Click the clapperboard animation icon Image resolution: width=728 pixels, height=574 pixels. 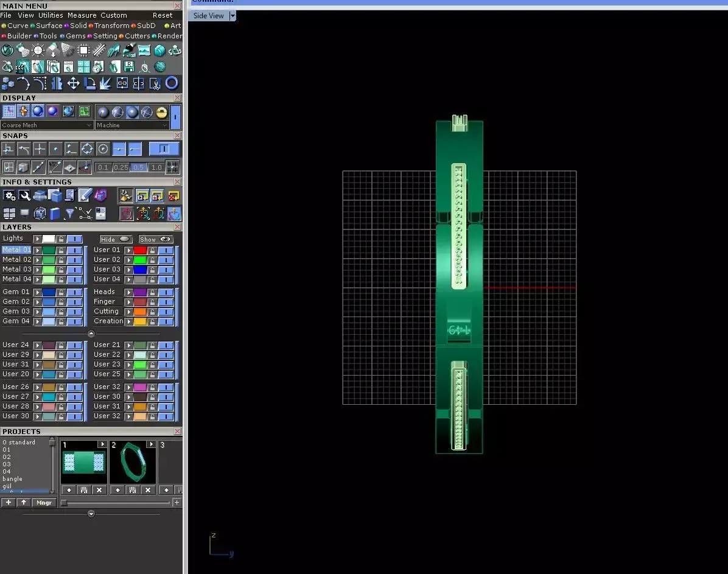coord(23,67)
